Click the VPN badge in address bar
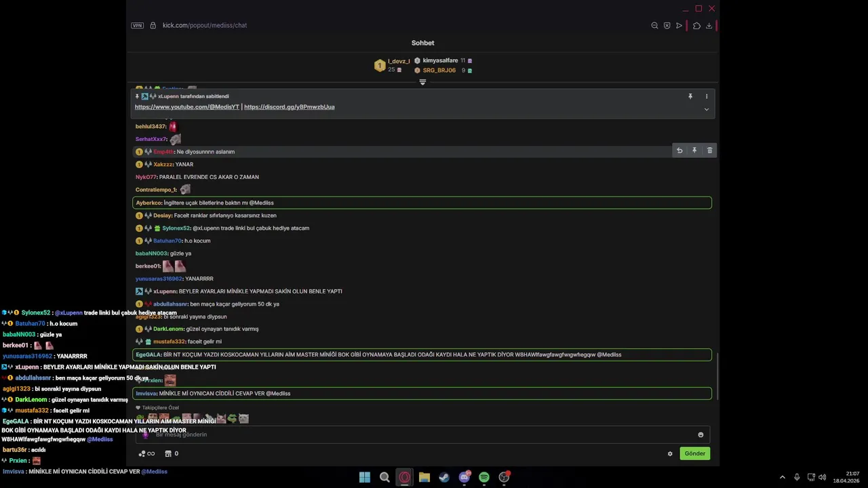This screenshot has width=868, height=488. (137, 25)
